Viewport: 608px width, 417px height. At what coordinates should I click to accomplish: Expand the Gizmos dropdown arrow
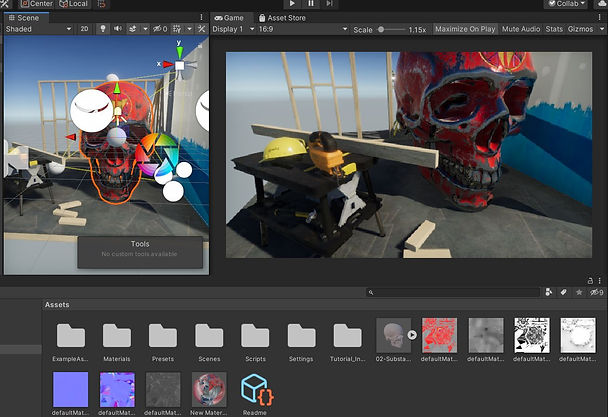point(602,29)
